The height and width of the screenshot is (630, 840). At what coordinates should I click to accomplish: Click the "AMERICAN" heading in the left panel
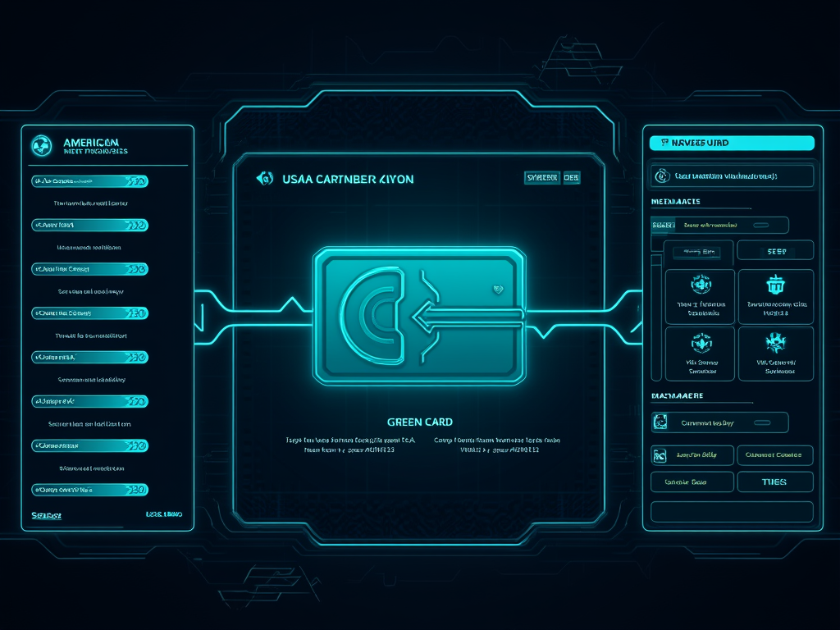(x=91, y=143)
